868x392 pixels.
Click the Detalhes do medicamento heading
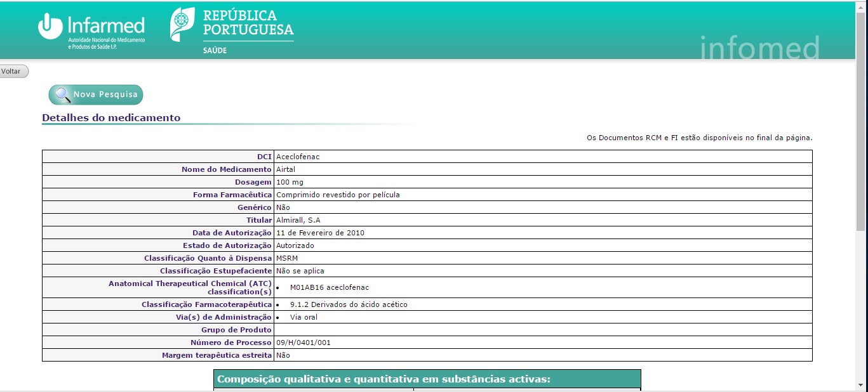111,118
